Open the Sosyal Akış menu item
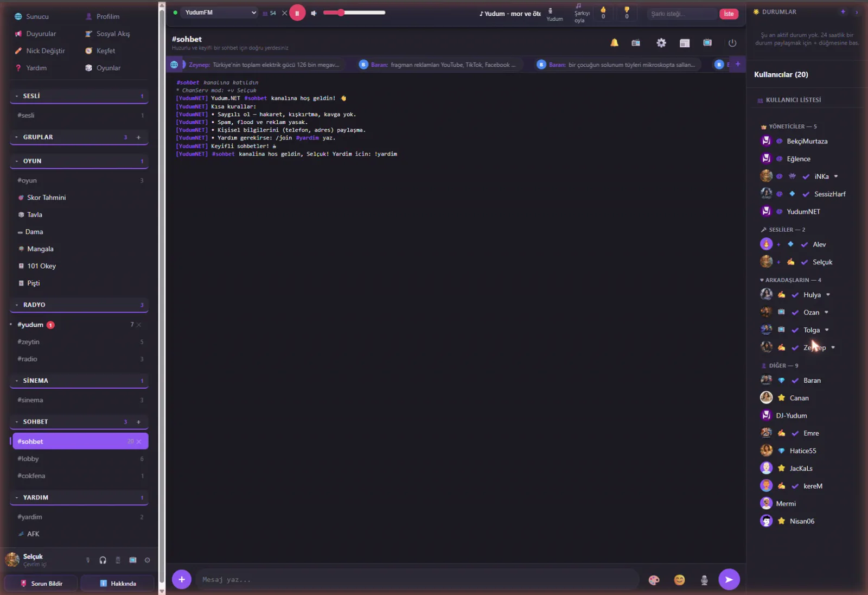Image resolution: width=868 pixels, height=595 pixels. tap(107, 34)
